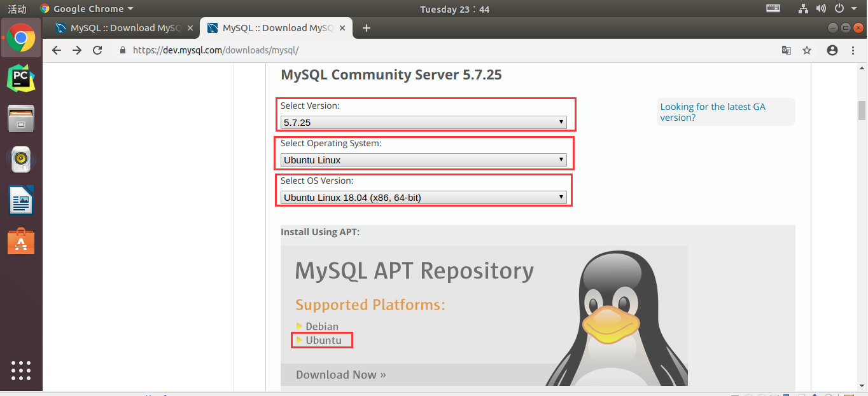Viewport: 868px width, 396px height.
Task: Open the Select Version dropdown showing 5.7.25
Action: pyautogui.click(x=424, y=122)
